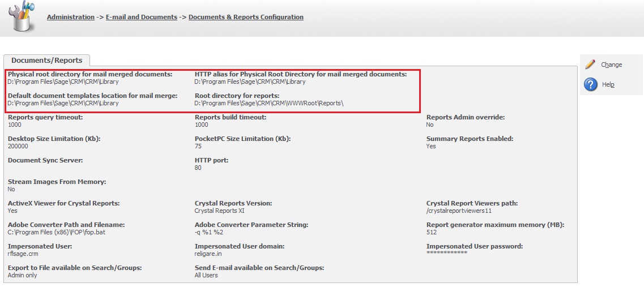Click the blue question mark Help icon

[591, 84]
